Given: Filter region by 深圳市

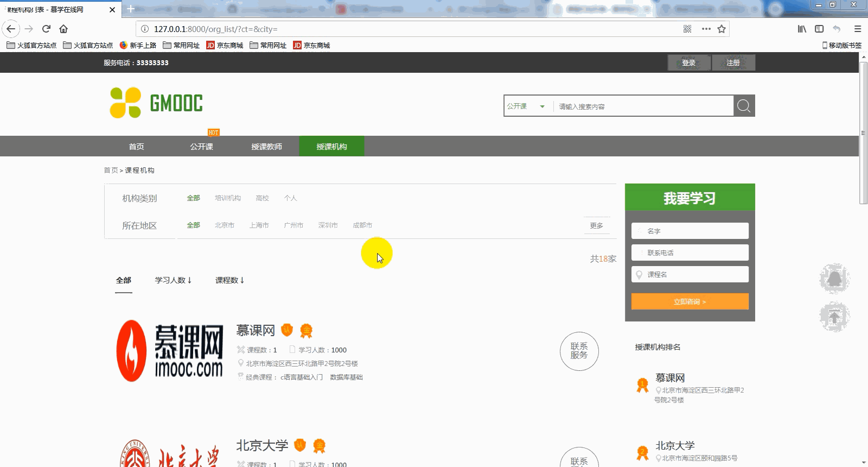Looking at the screenshot, I should [x=328, y=225].
